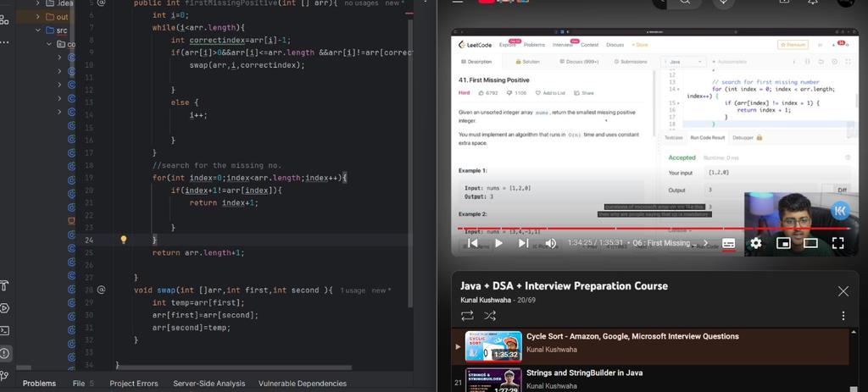The width and height of the screenshot is (868, 392).
Task: Click the 'swap(arr,i,correctindex);' code line
Action: coord(247,65)
